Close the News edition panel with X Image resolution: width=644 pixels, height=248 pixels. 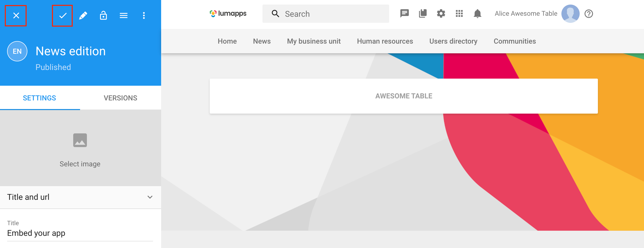[16, 15]
